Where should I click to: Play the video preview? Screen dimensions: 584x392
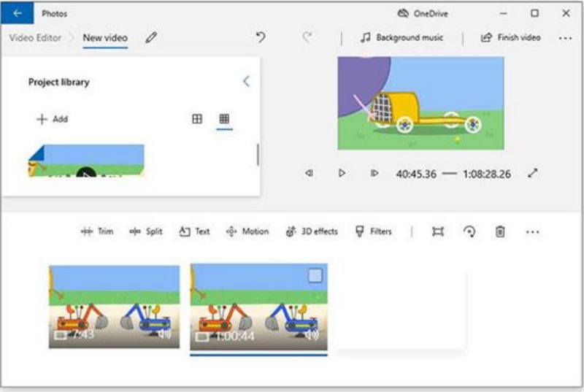coord(342,173)
